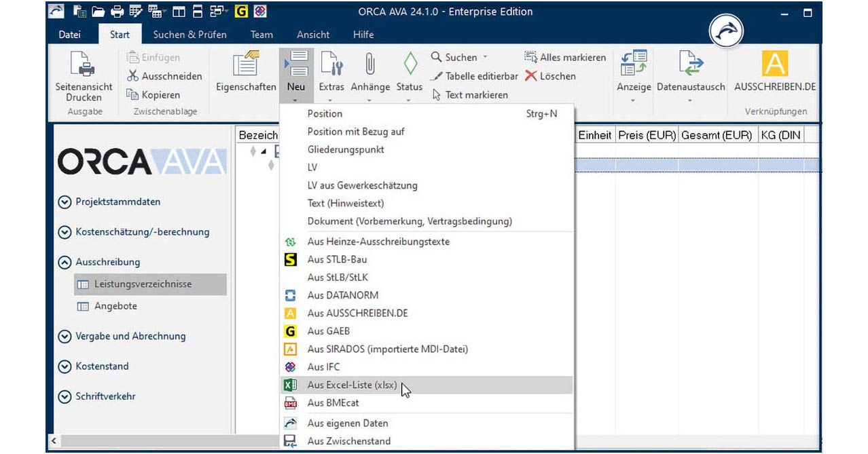868x454 pixels.
Task: Open the Hilfe tab
Action: click(x=363, y=35)
